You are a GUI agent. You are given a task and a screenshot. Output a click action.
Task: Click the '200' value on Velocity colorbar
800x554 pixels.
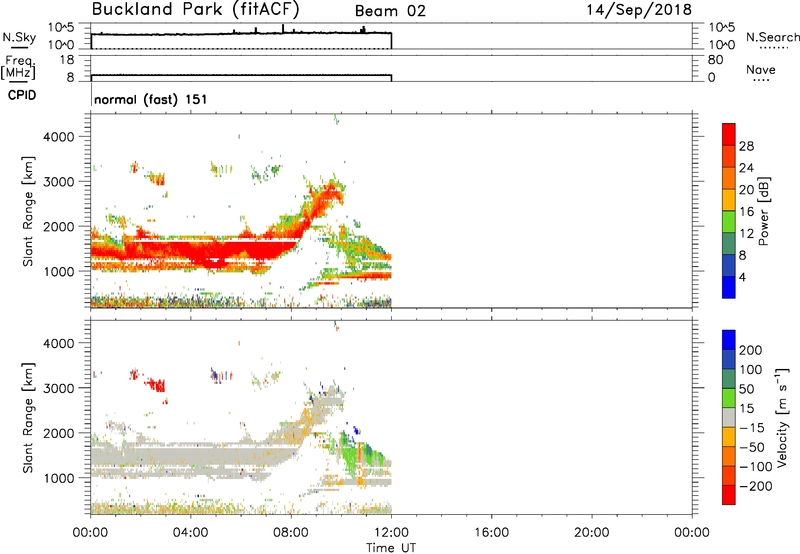pos(751,350)
